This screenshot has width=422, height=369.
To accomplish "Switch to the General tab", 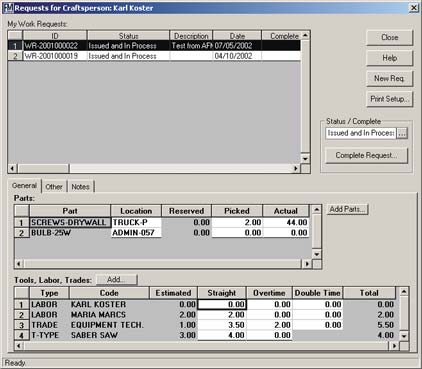I will pos(24,186).
